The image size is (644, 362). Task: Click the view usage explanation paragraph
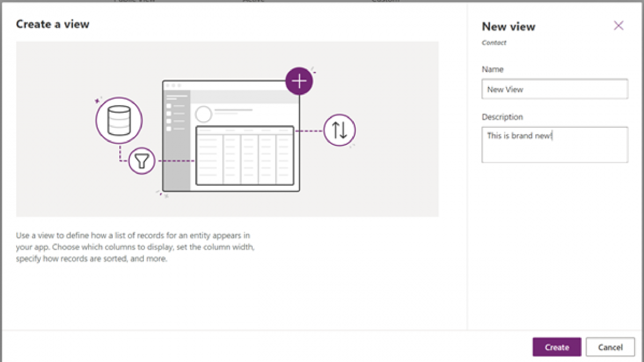[134, 247]
